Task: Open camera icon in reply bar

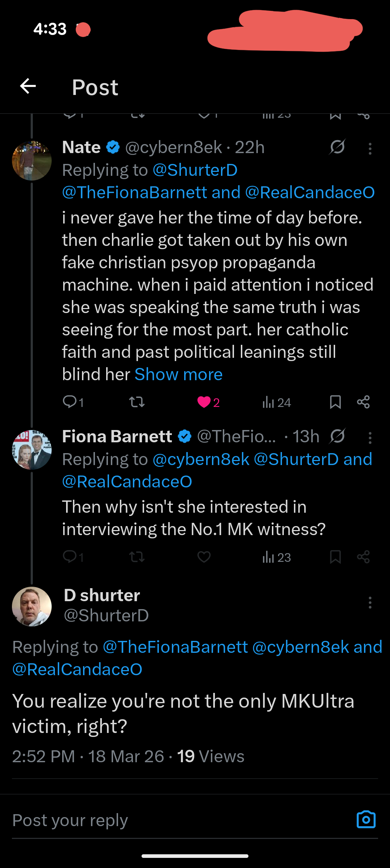Action: [366, 819]
